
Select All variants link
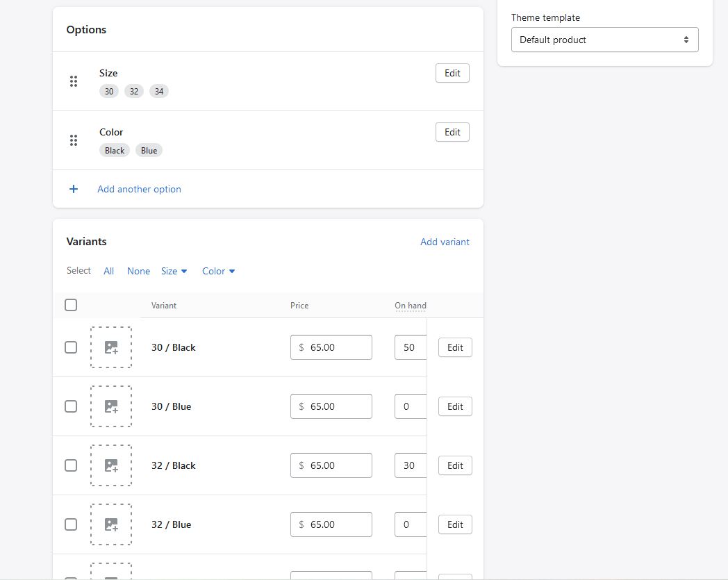point(109,271)
